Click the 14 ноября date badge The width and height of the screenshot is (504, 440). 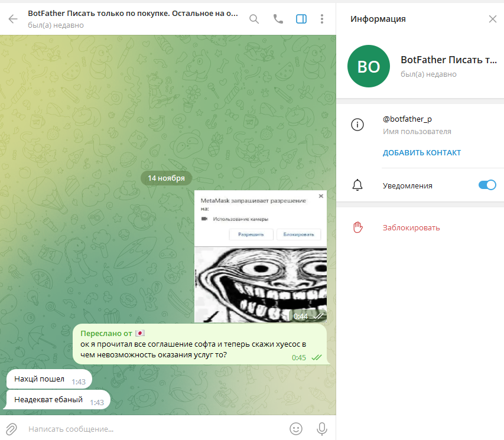(166, 178)
